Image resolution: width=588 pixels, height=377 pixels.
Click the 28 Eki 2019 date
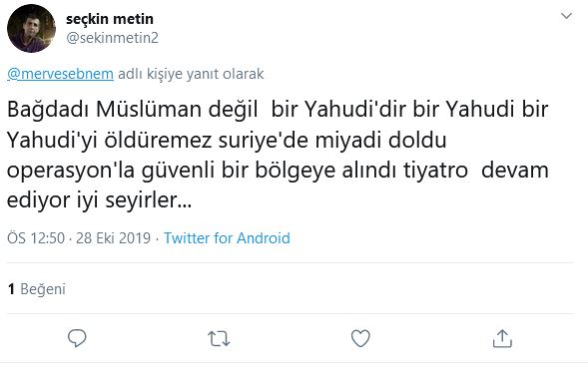[113, 238]
